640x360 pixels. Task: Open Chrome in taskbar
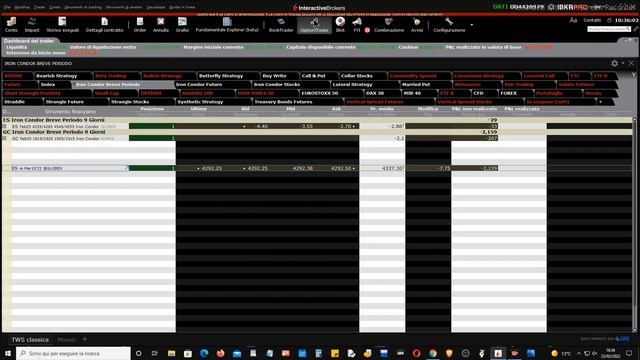[433, 353]
